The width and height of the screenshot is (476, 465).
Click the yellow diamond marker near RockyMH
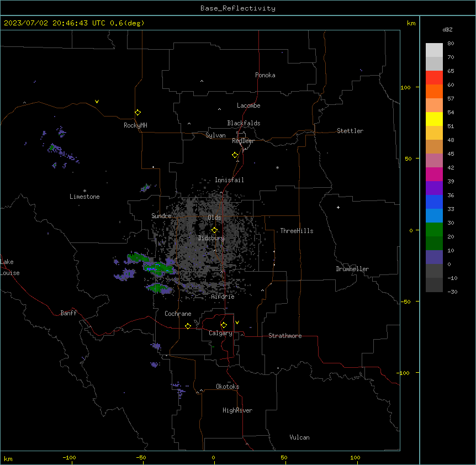click(x=138, y=113)
